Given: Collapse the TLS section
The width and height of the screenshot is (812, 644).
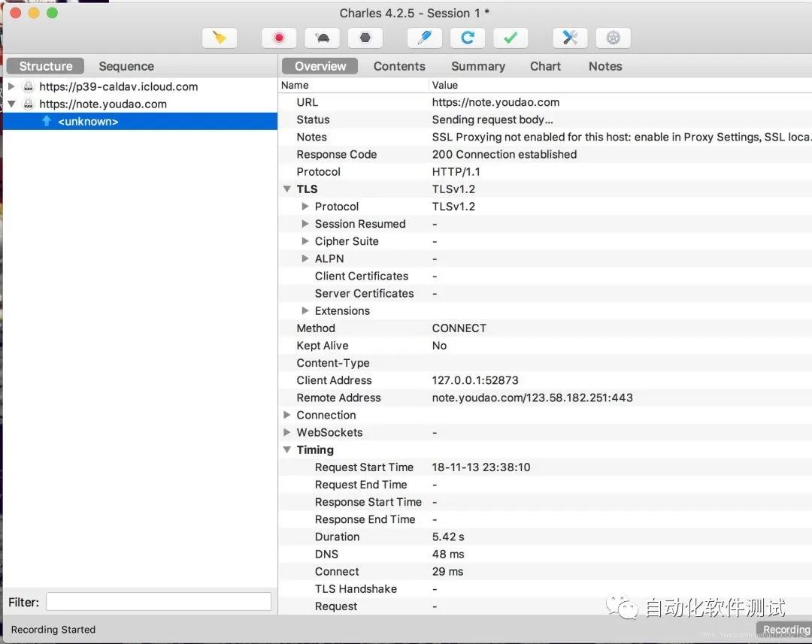Looking at the screenshot, I should pos(287,189).
